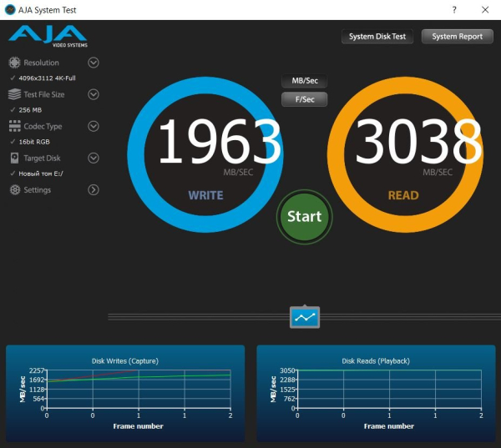Expand the Test File Size dropdown arrow

point(94,94)
